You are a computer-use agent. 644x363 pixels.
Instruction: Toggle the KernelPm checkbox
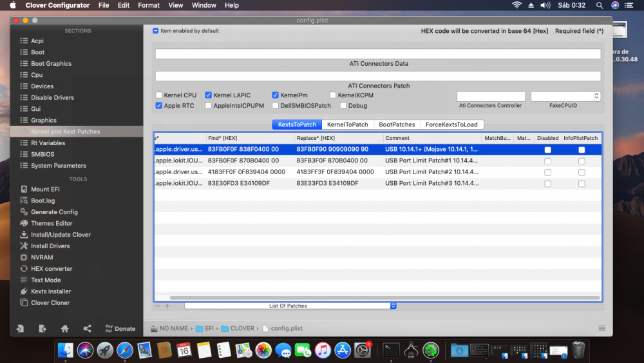click(275, 95)
